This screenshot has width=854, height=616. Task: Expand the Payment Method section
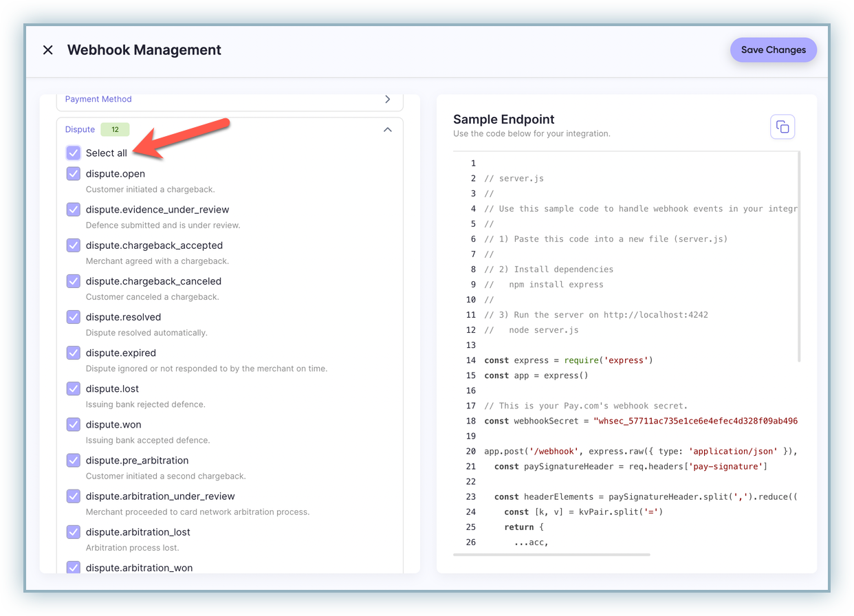pyautogui.click(x=387, y=99)
